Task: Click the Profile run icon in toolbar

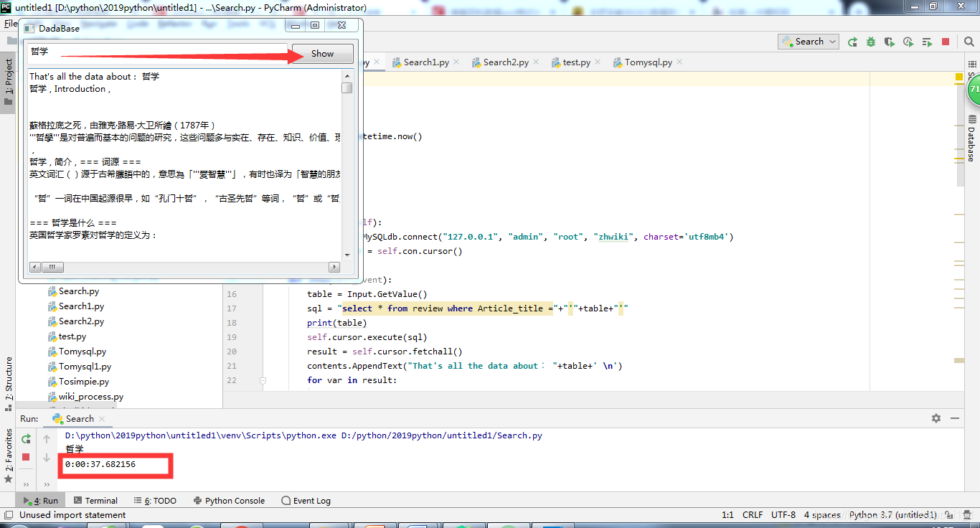Action: [908, 42]
